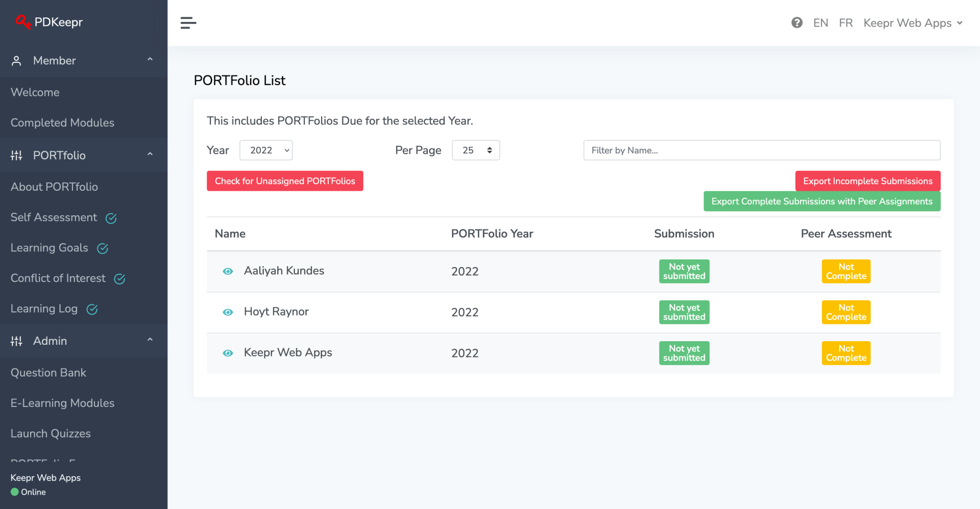Click Check for Unassigned PORTFolios button
Viewport: 980px width, 509px height.
285,181
